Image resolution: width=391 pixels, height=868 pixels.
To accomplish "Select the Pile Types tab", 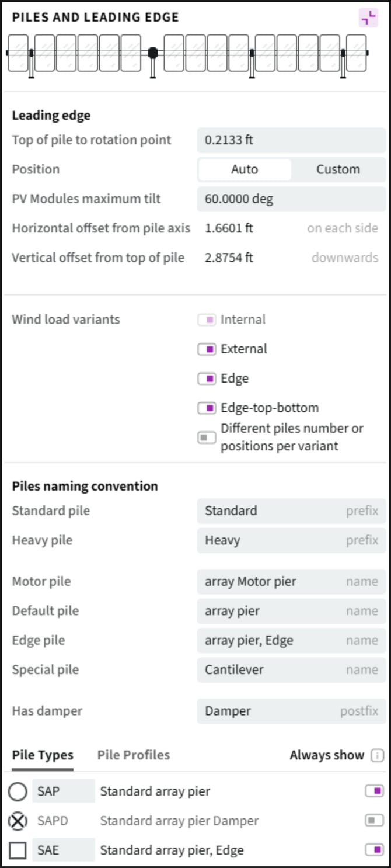I will (43, 755).
